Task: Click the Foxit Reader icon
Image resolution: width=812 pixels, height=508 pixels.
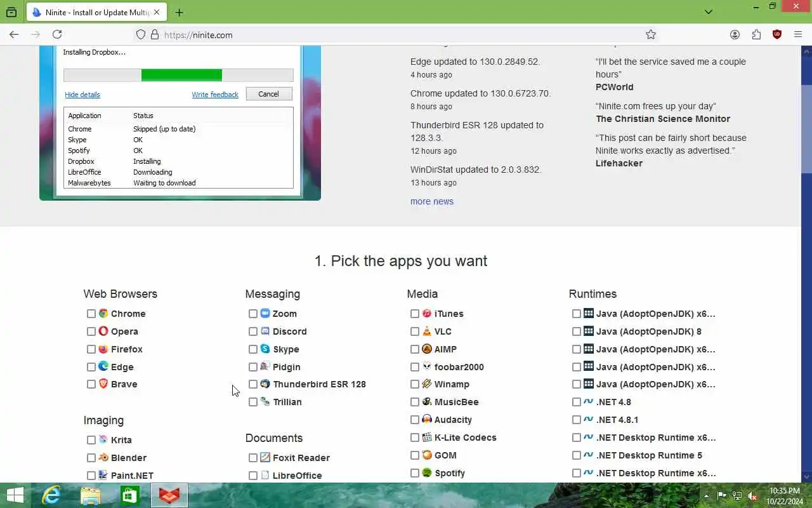Action: (265, 458)
